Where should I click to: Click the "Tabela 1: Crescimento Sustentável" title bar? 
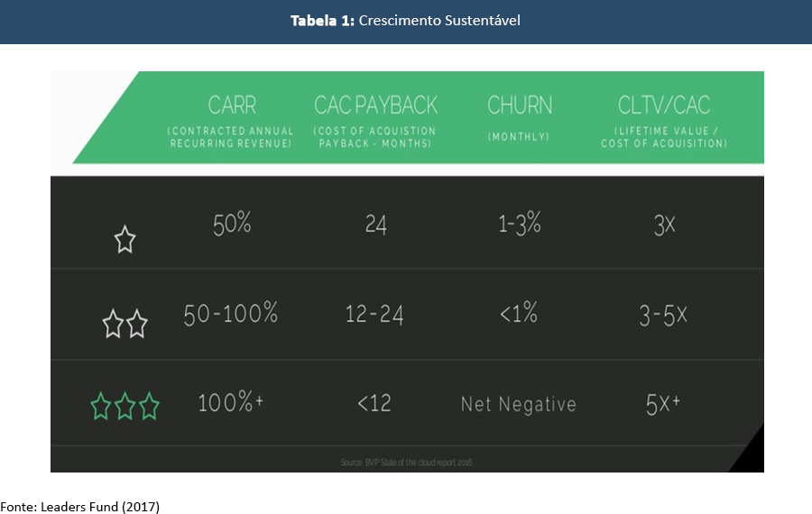click(405, 21)
